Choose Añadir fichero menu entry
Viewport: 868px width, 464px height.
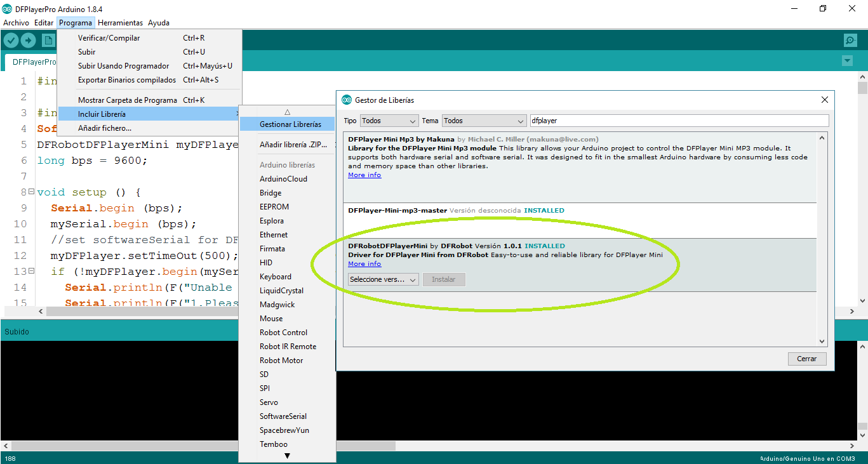(x=149, y=128)
